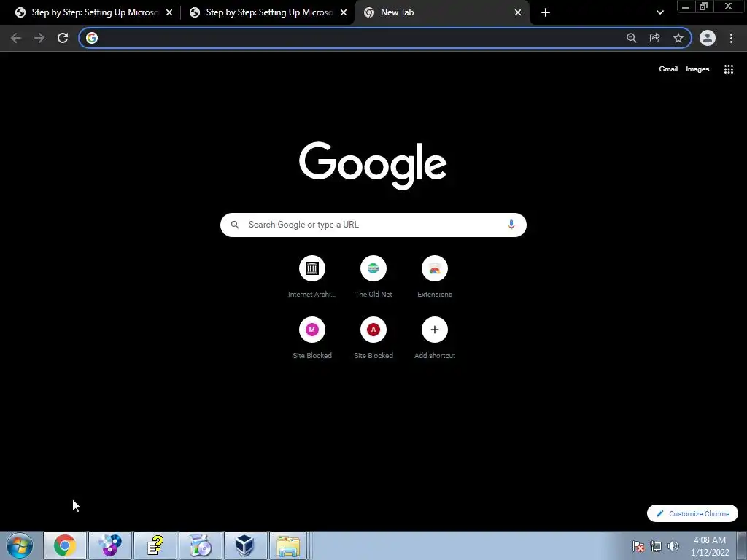Open the Chrome three-dot menu
The width and height of the screenshot is (747, 560).
[731, 38]
